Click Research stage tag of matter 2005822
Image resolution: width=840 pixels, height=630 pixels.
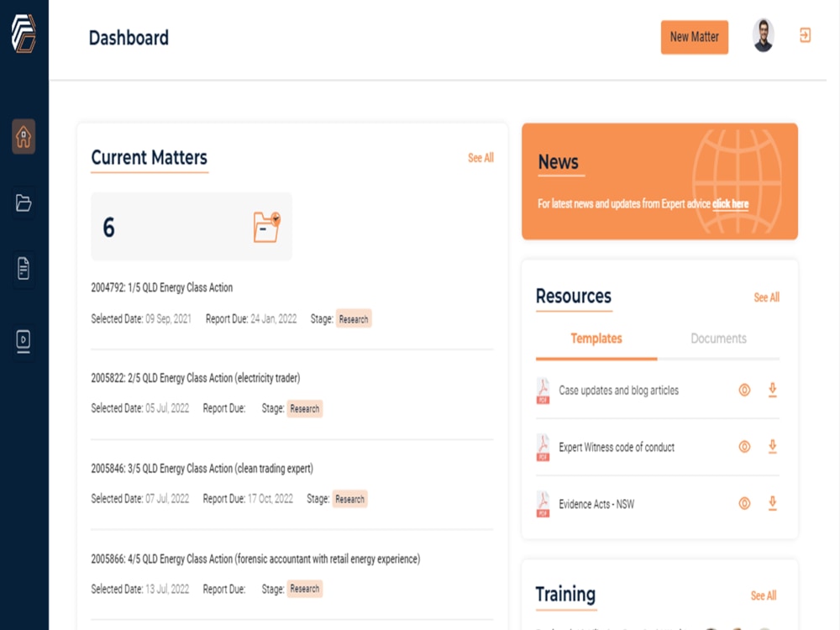point(305,409)
